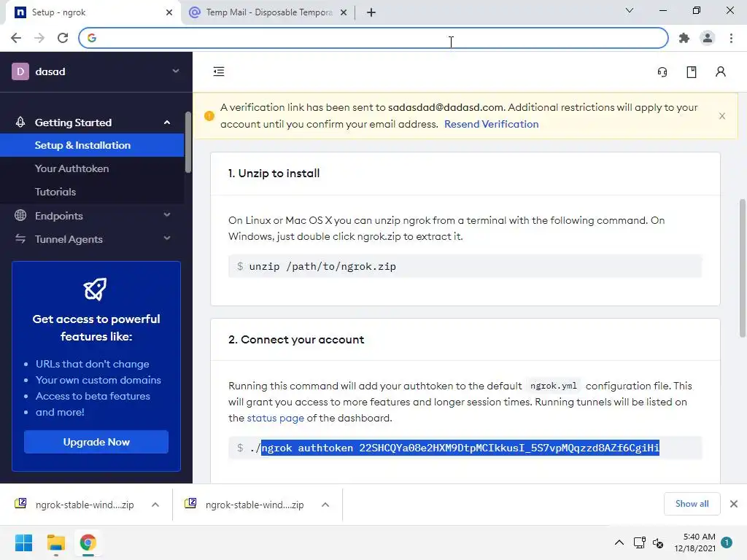Click the dasad account avatar
This screenshot has width=747, height=560.
(x=20, y=71)
